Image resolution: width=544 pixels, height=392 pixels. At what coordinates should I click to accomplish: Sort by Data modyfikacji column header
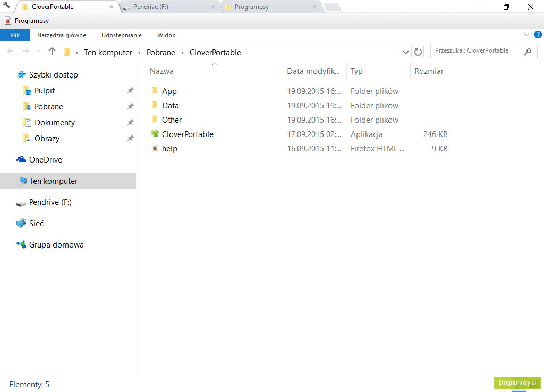(314, 71)
